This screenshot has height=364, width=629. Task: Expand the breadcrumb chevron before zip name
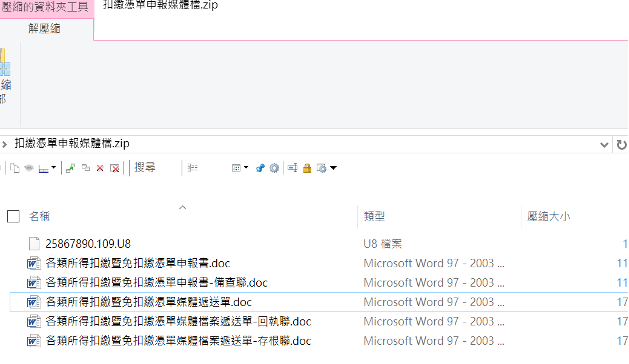click(x=4, y=144)
